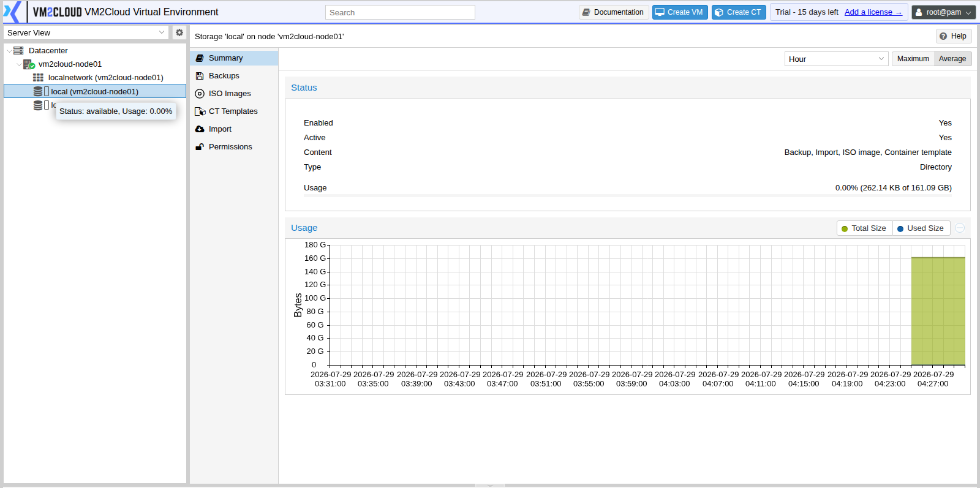Viewport: 980px width, 488px height.
Task: Open the CT Templates tab
Action: tap(234, 111)
